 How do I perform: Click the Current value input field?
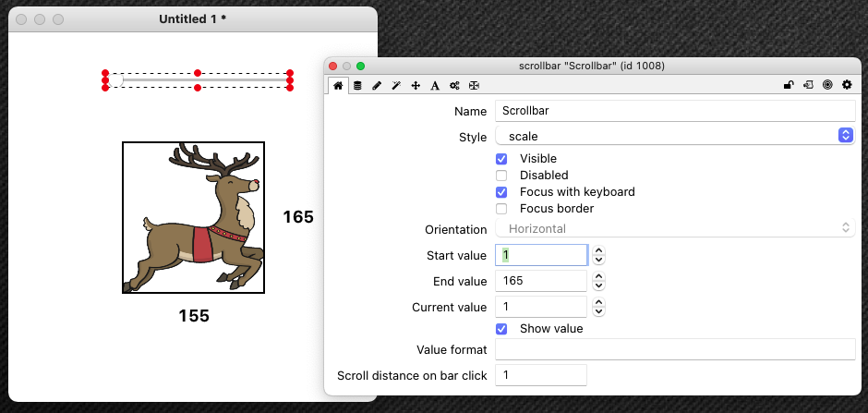(x=541, y=307)
